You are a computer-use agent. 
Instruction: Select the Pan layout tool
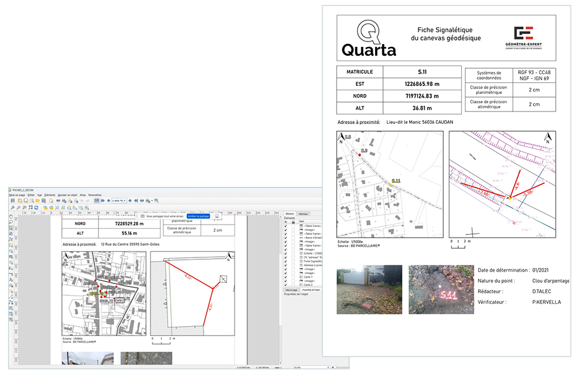[x=11, y=217]
